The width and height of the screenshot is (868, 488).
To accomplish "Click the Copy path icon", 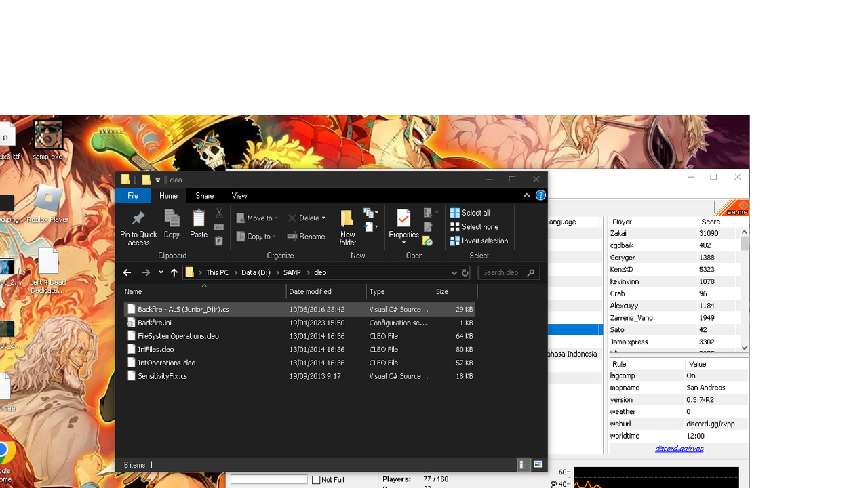I will click(219, 227).
